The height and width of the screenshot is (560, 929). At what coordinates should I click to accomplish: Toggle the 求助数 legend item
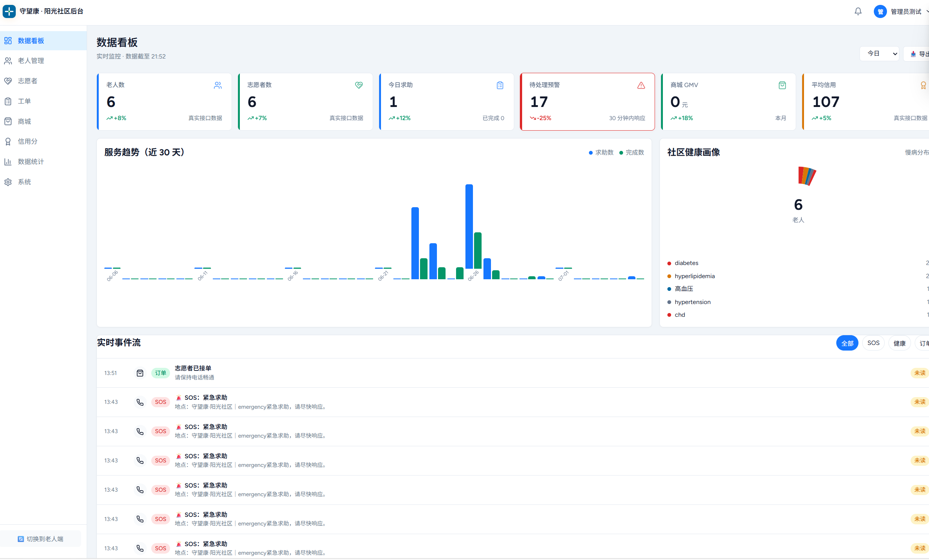point(601,152)
